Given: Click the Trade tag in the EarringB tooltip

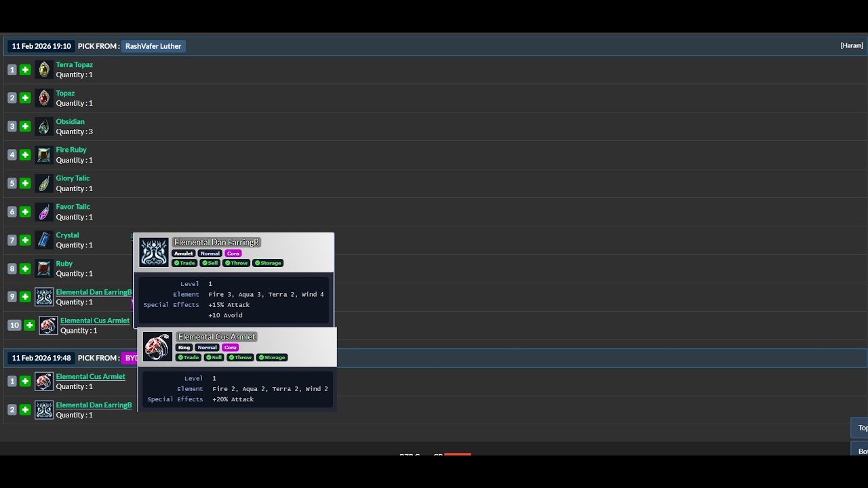Looking at the screenshot, I should coord(184,263).
